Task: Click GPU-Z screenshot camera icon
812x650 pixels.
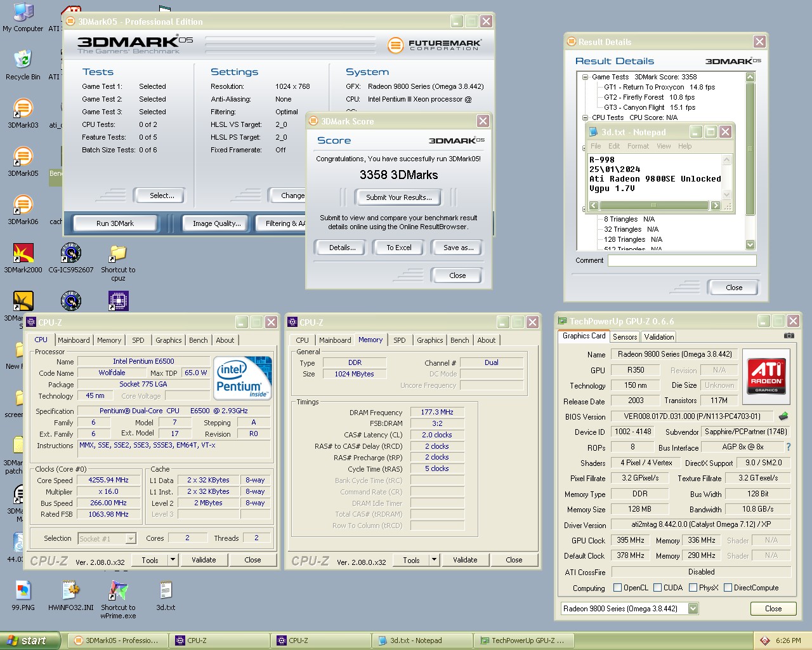Action: (x=789, y=335)
